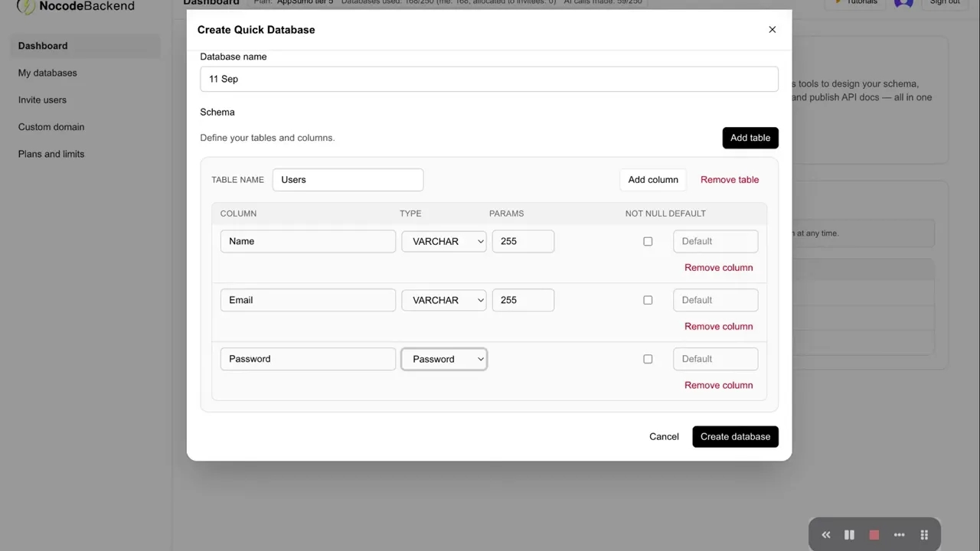Collapse recording toolbar with double-arrow icon
The width and height of the screenshot is (980, 551).
825,535
